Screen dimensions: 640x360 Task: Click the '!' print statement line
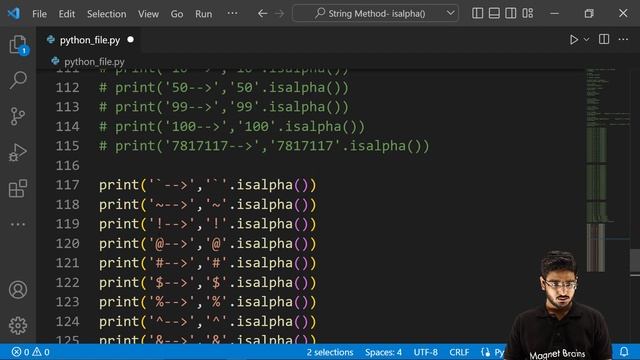click(x=207, y=224)
